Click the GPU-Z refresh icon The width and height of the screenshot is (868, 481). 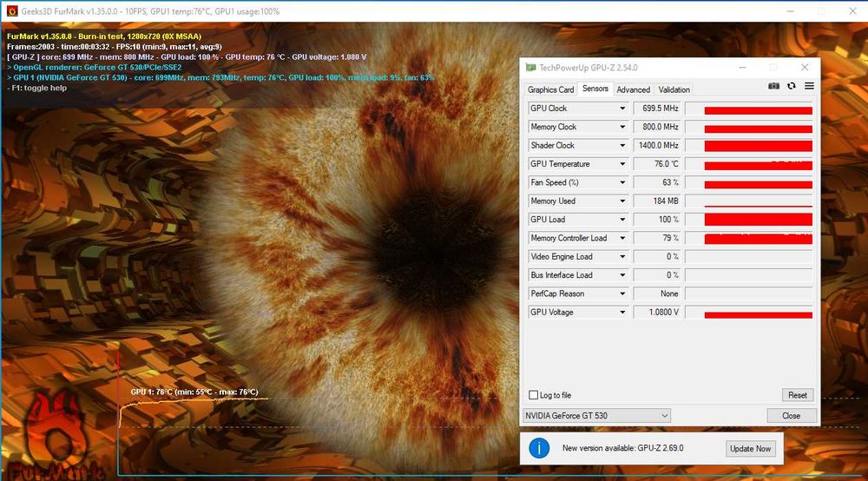click(791, 86)
